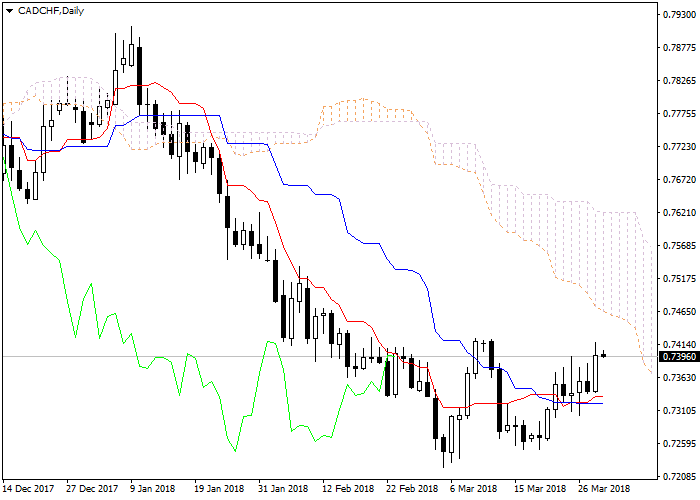Select the current price label 0.73960
Image resolution: width=700 pixels, height=500 pixels.
point(679,356)
